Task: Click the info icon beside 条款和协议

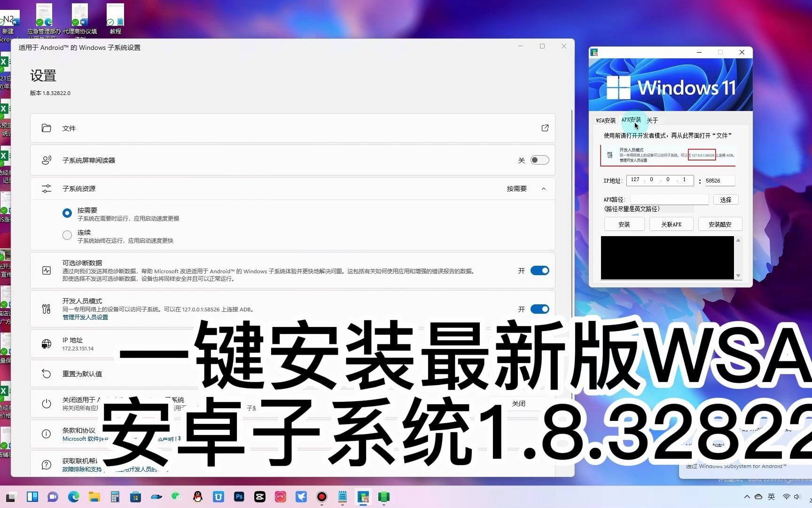Action: [46, 434]
